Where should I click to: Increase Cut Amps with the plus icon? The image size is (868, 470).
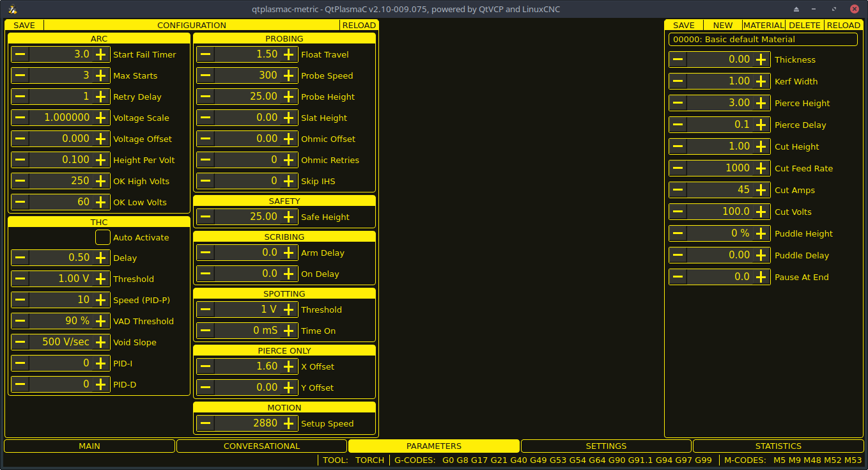(x=762, y=190)
